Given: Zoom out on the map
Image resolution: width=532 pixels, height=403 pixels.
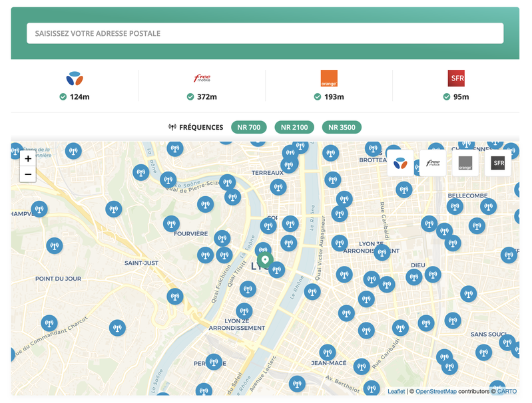Looking at the screenshot, I should (x=28, y=174).
